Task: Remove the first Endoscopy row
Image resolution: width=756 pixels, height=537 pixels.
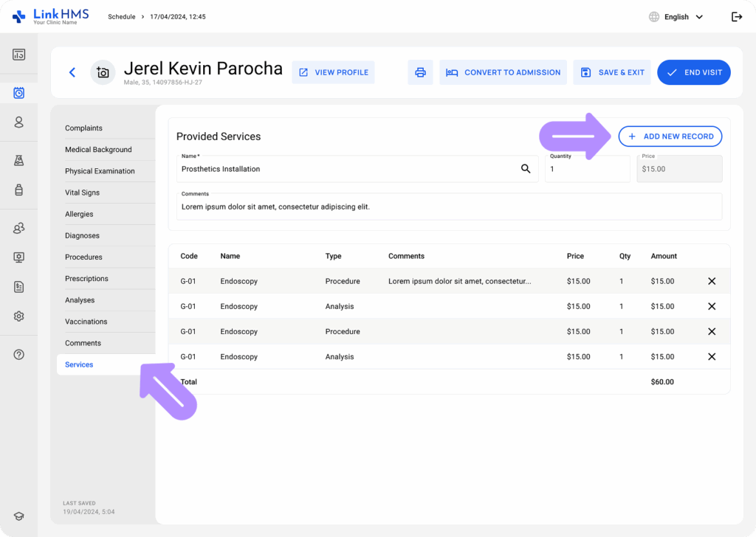Action: point(712,281)
